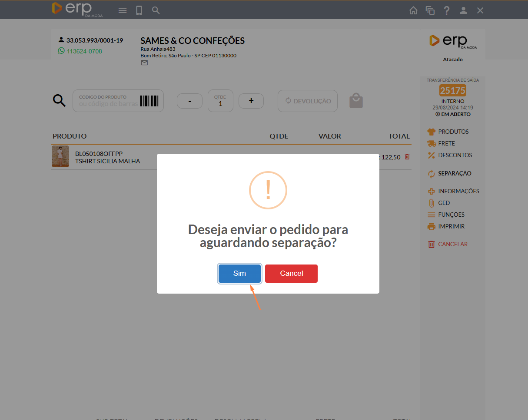Open the windows stack icon in header

click(430, 10)
